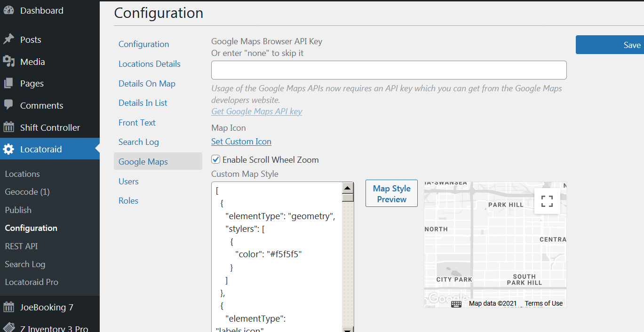Go to Locations submenu
Screen dimensions: 644x332
tap(22, 174)
